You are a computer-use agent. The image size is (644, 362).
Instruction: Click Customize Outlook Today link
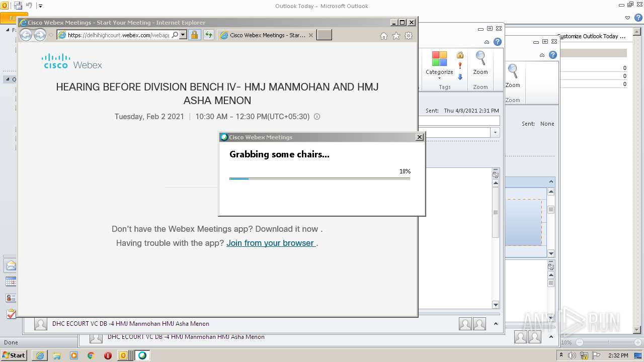(x=591, y=36)
